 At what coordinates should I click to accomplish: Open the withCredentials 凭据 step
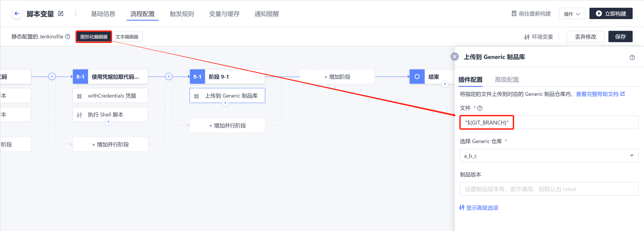110,95
